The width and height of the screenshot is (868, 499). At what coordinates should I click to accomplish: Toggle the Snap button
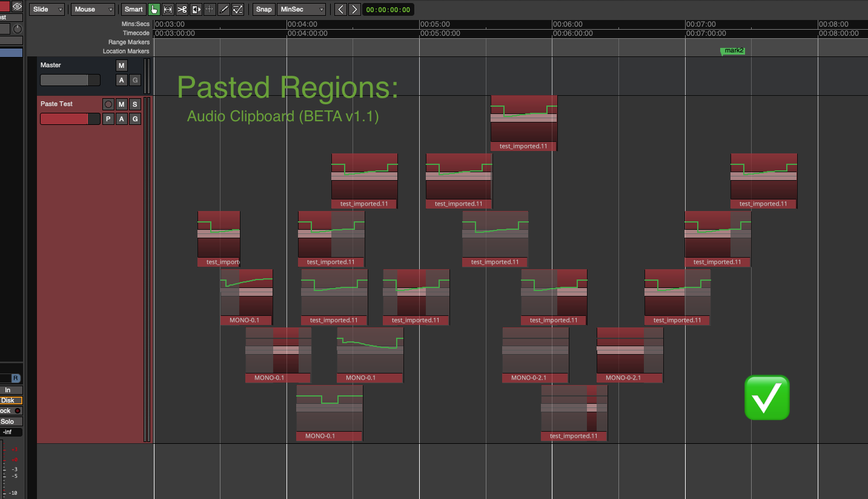tap(263, 9)
